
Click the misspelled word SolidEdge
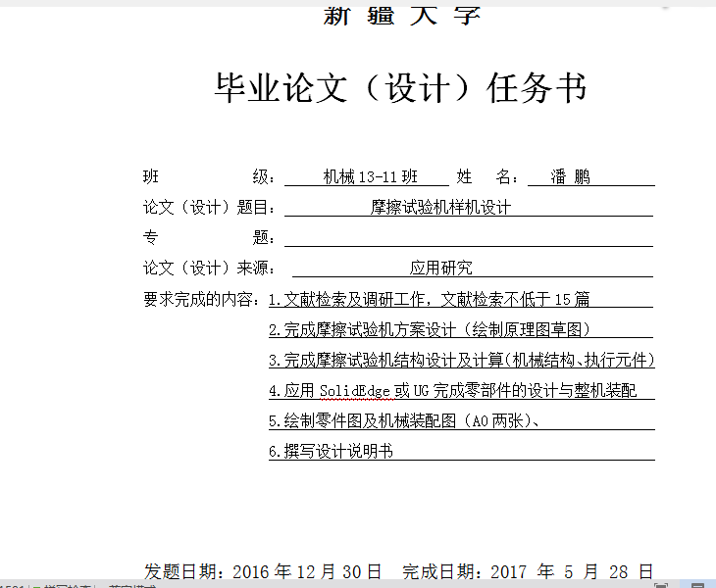pyautogui.click(x=355, y=391)
